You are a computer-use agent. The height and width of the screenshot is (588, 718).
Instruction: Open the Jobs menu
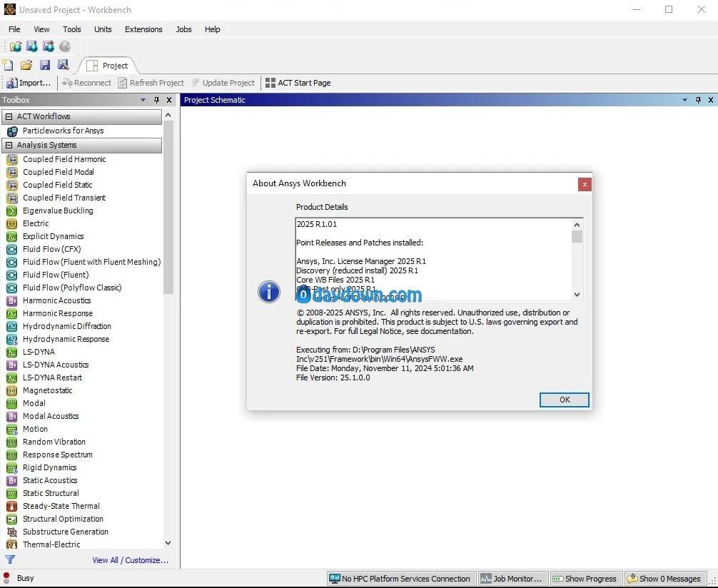tap(183, 29)
